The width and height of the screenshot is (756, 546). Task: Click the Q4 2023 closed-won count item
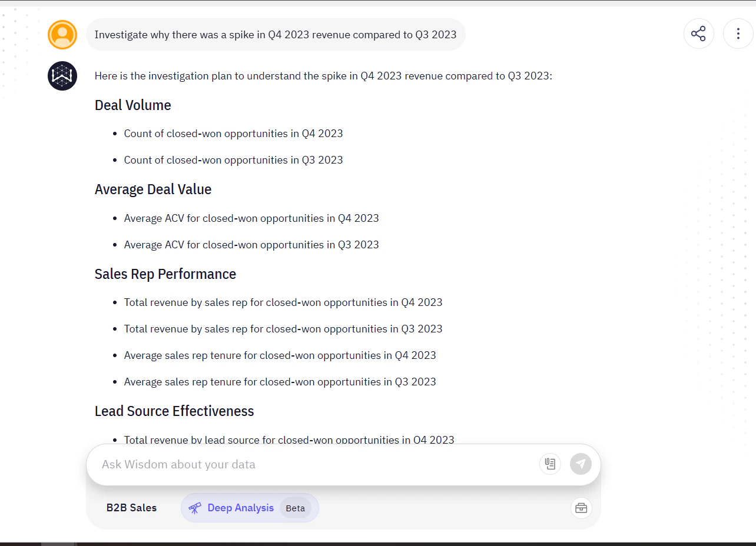click(233, 134)
